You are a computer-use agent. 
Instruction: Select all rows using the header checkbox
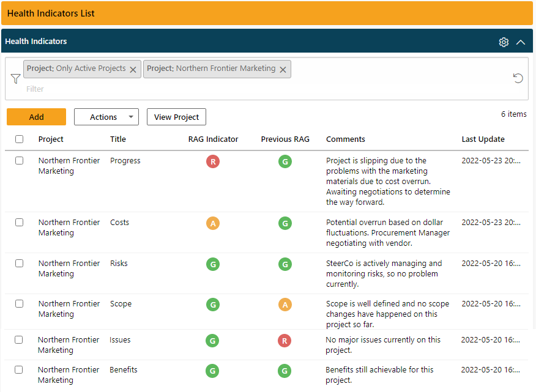[19, 139]
